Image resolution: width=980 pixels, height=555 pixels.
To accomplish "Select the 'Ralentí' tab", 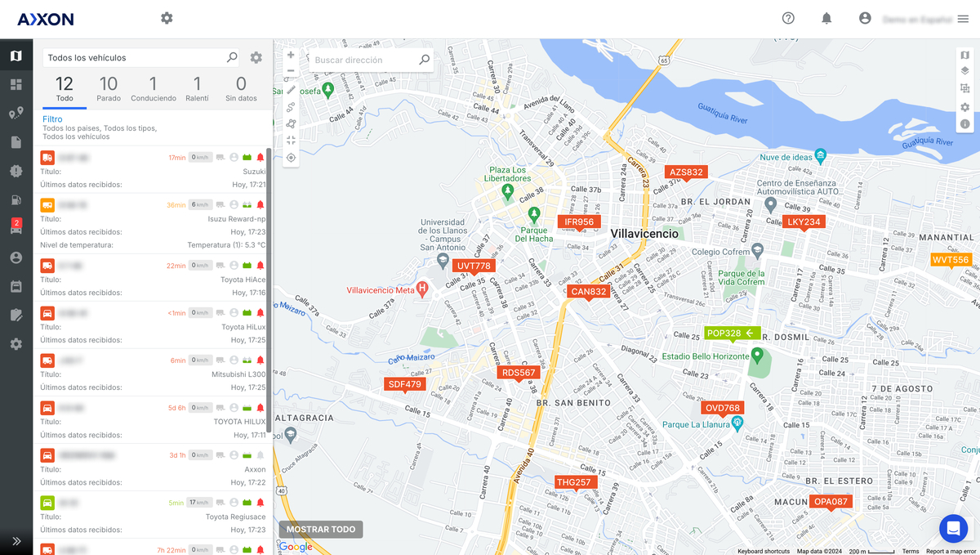I will point(197,89).
